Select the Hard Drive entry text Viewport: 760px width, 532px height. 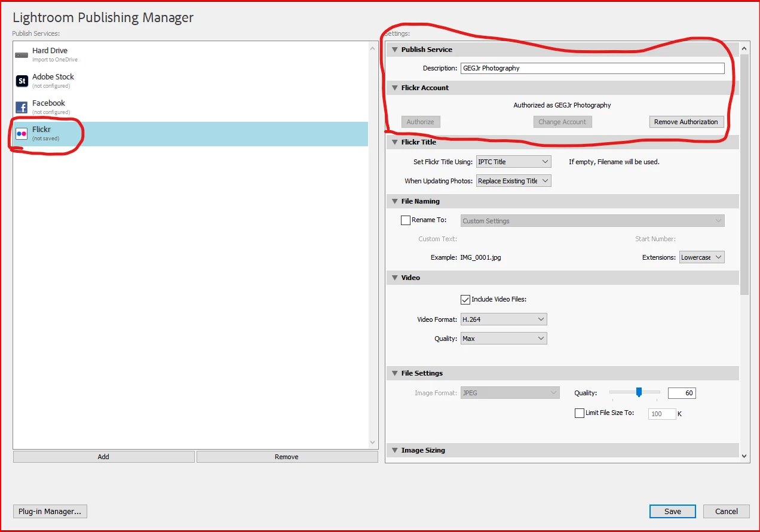point(50,51)
